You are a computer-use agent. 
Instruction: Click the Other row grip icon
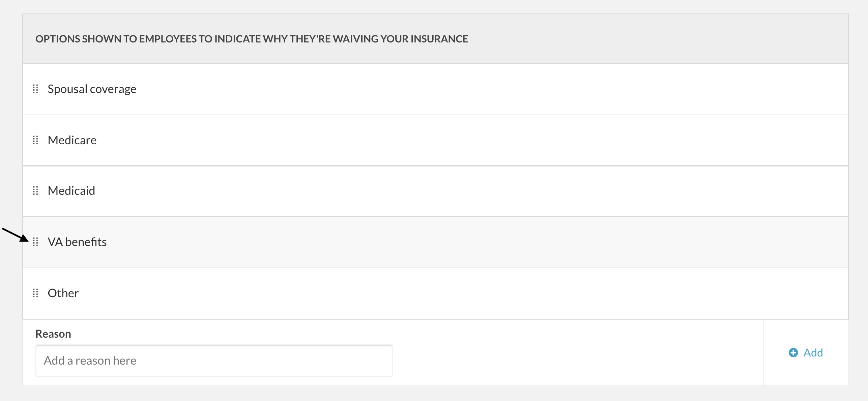[35, 293]
